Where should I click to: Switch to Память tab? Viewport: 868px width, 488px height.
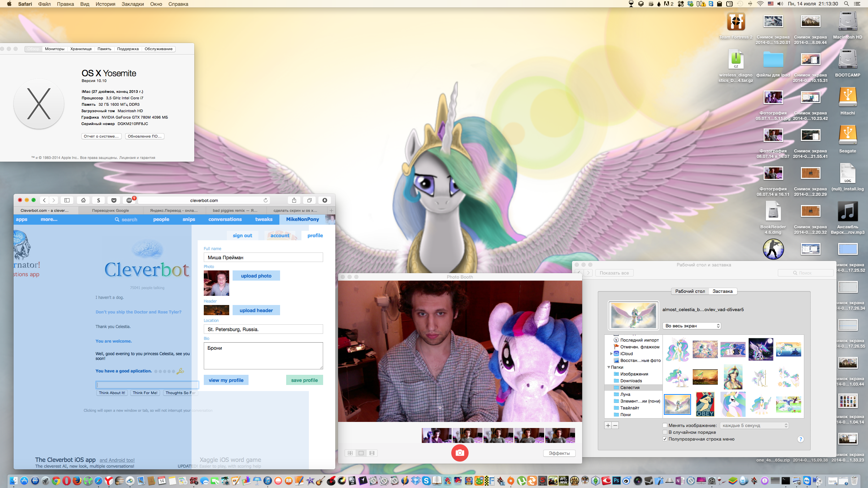(104, 49)
